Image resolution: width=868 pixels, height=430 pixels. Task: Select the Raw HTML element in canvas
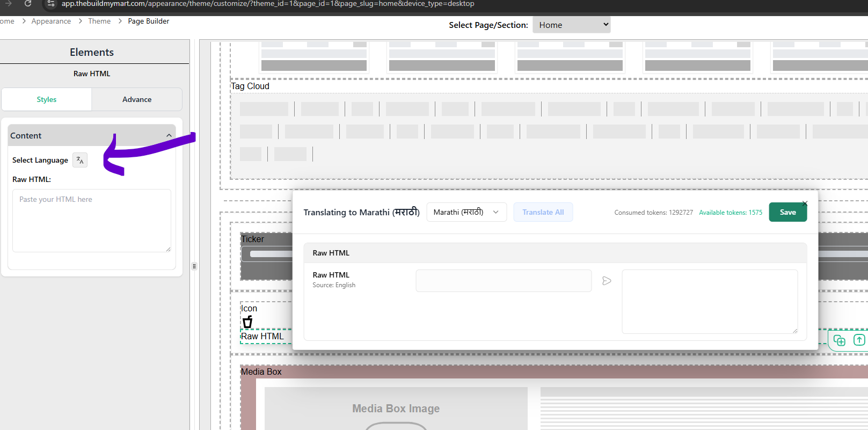pyautogui.click(x=262, y=337)
